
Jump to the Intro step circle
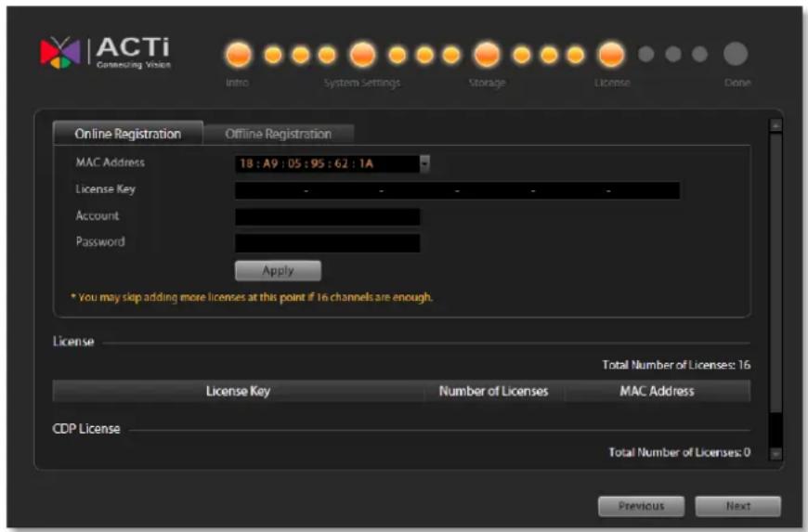(238, 55)
